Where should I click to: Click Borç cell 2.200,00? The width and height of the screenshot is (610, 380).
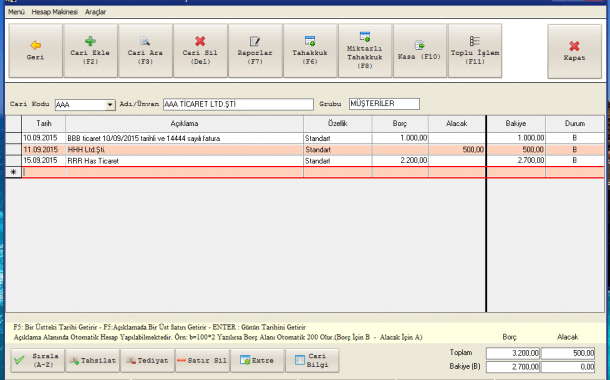click(x=400, y=161)
